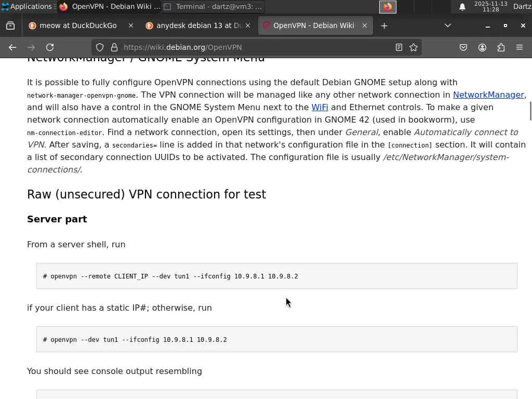Toggle reader view for this page

point(399,47)
